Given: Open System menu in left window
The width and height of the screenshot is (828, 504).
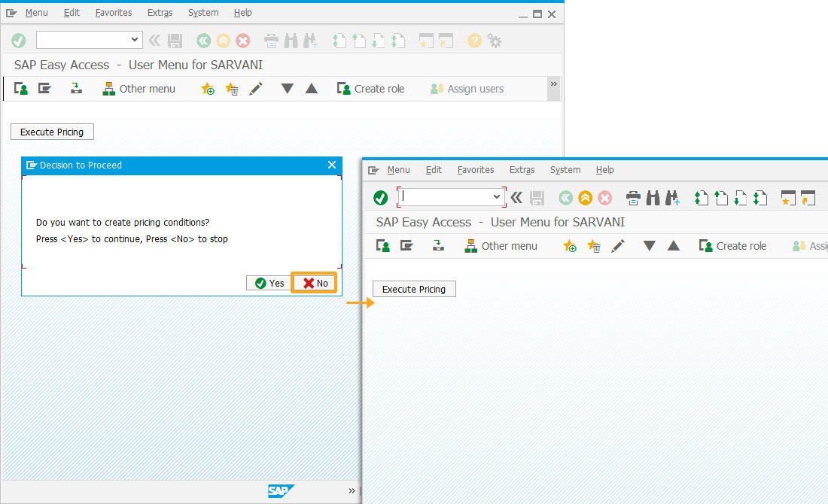Looking at the screenshot, I should pyautogui.click(x=203, y=13).
